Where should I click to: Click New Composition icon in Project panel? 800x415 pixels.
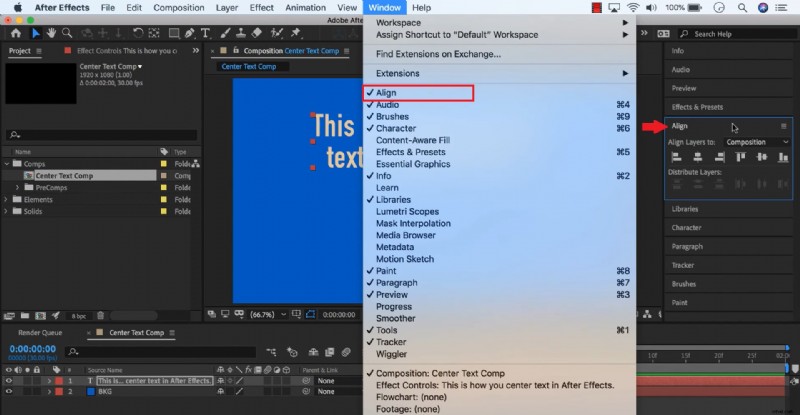[40, 315]
